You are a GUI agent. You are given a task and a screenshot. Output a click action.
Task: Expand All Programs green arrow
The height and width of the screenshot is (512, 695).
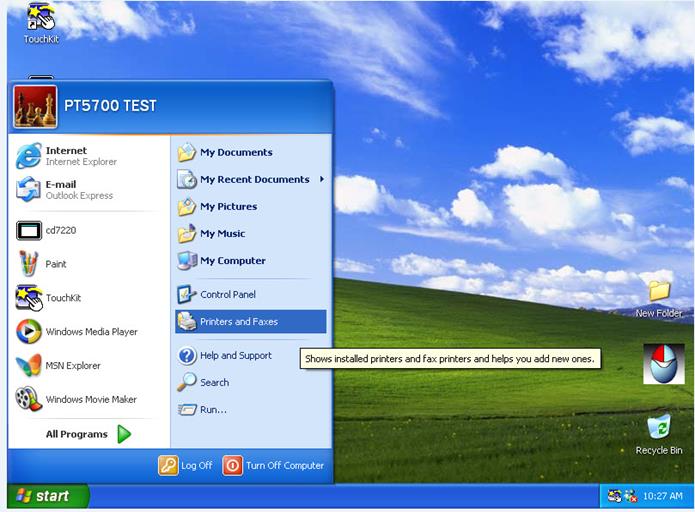(x=124, y=434)
